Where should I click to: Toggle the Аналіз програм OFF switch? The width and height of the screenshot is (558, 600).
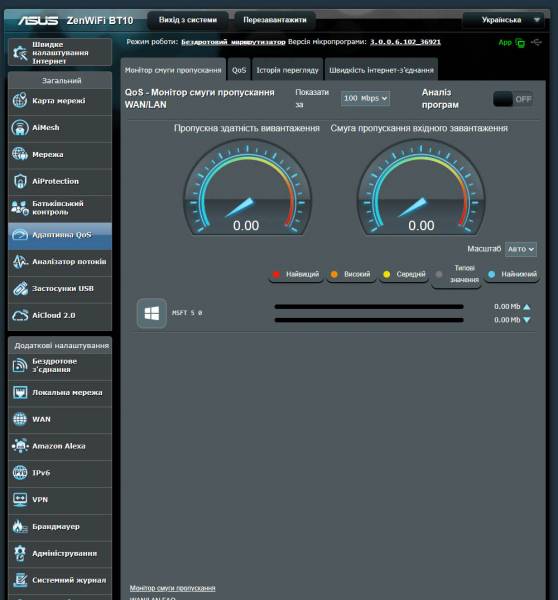pos(513,99)
